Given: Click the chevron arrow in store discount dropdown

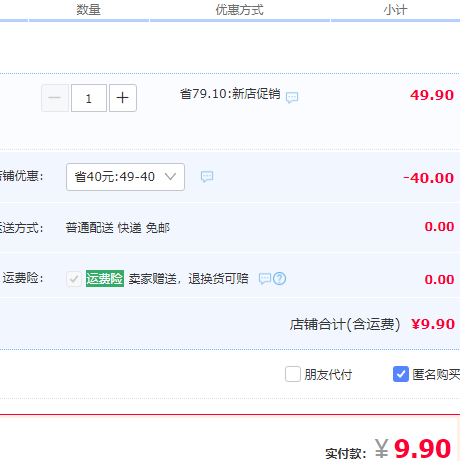Looking at the screenshot, I should tap(170, 176).
